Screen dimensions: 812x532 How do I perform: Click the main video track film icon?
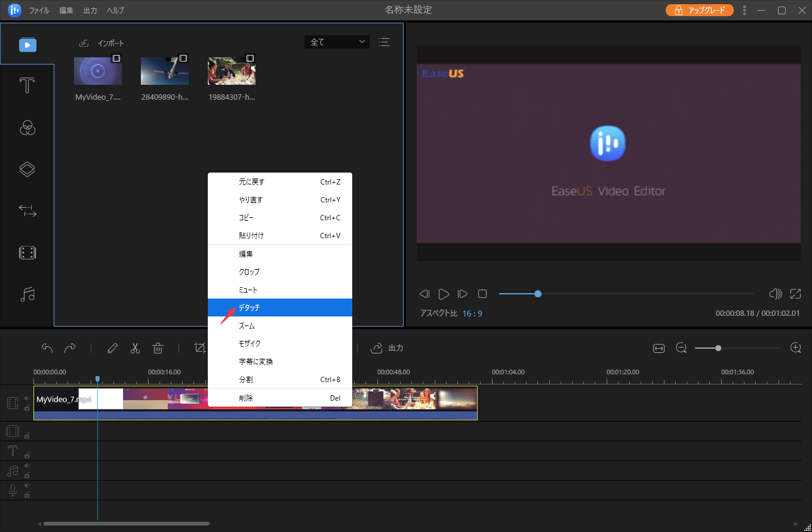click(13, 403)
